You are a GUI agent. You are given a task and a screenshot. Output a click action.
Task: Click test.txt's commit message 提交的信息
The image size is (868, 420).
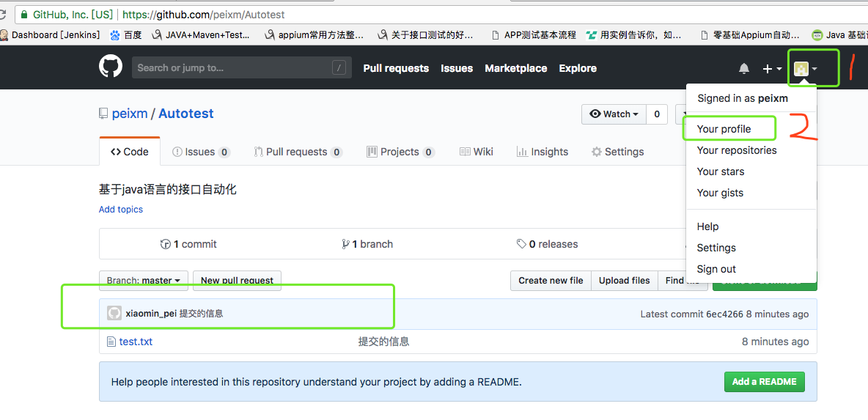(383, 342)
